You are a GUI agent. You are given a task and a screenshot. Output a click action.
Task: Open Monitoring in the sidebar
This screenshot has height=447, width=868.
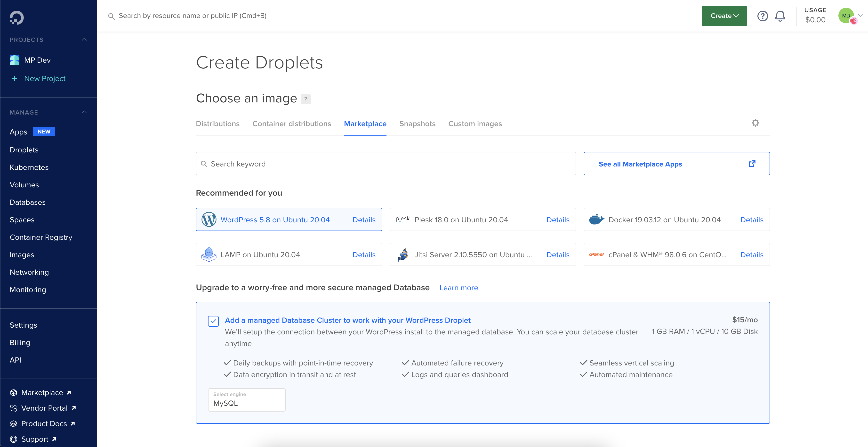click(28, 290)
